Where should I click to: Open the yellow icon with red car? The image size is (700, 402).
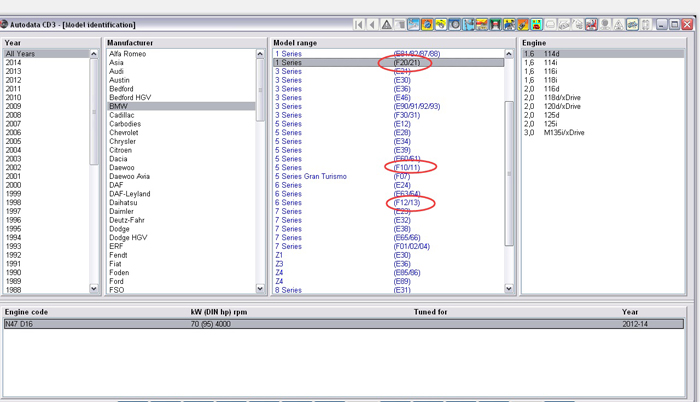coord(537,25)
